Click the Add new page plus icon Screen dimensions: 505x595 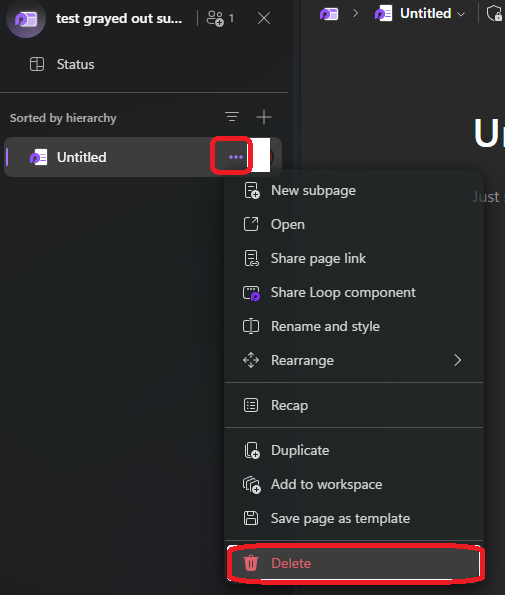pos(264,117)
